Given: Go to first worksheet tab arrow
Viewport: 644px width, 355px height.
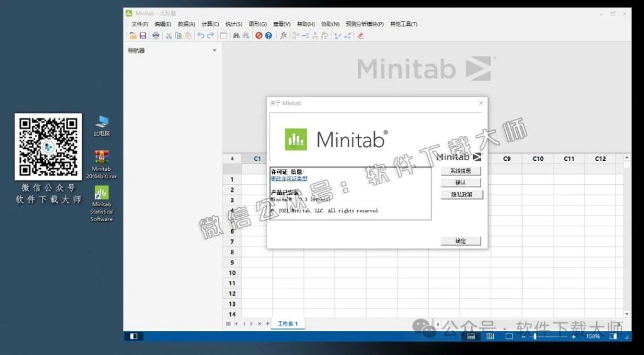Looking at the screenshot, I should (x=236, y=324).
